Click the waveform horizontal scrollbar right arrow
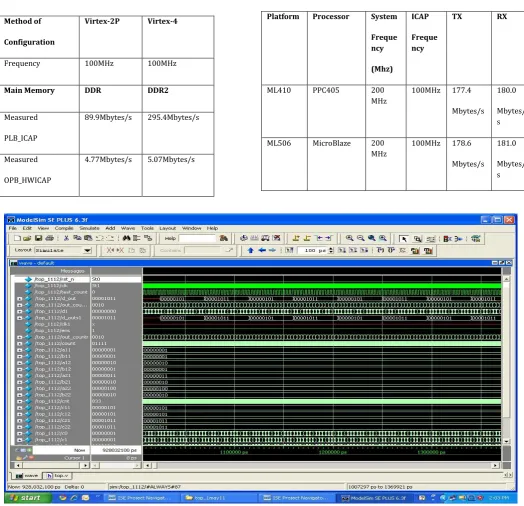 point(496,465)
